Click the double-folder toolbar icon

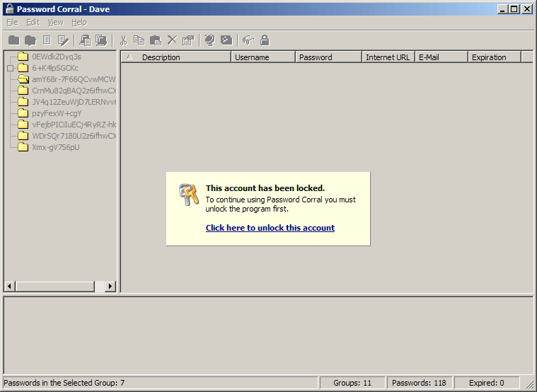[30, 40]
